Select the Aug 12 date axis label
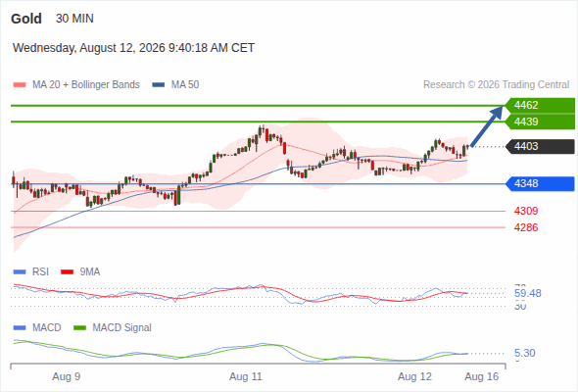 click(x=414, y=377)
